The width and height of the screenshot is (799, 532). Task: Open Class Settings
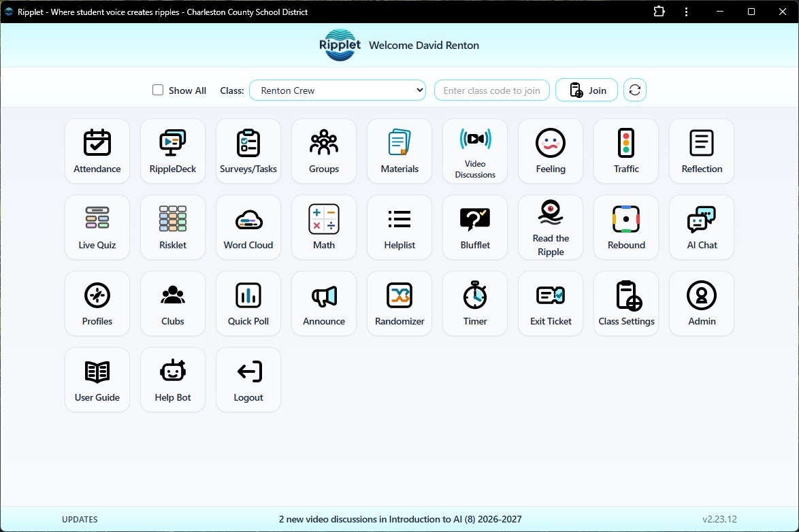pyautogui.click(x=626, y=303)
